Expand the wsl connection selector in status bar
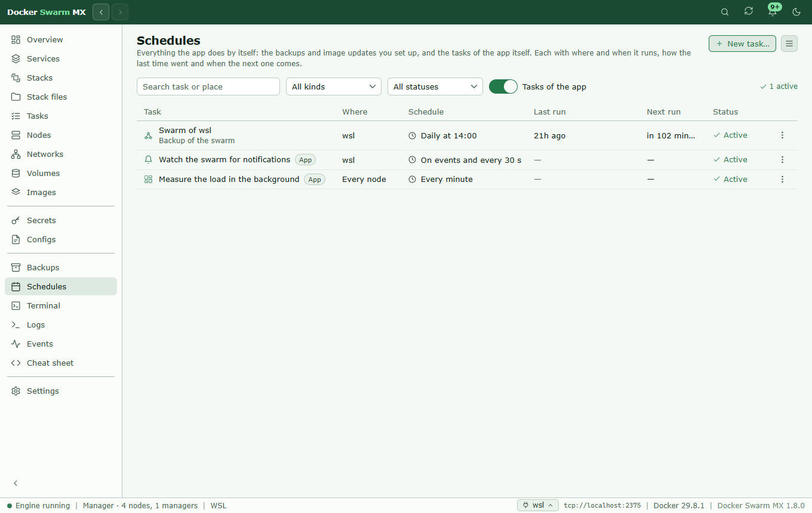This screenshot has height=513, width=812. pyautogui.click(x=538, y=505)
